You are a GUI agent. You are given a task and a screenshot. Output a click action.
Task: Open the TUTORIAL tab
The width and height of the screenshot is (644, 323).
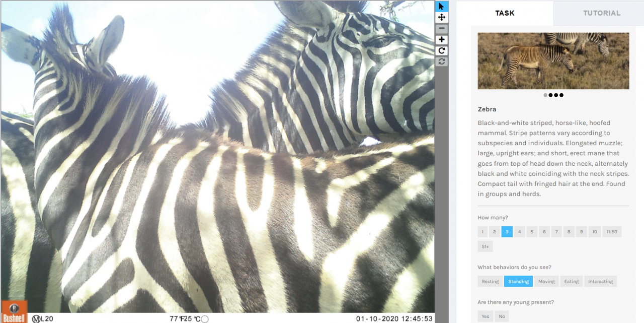coord(601,13)
